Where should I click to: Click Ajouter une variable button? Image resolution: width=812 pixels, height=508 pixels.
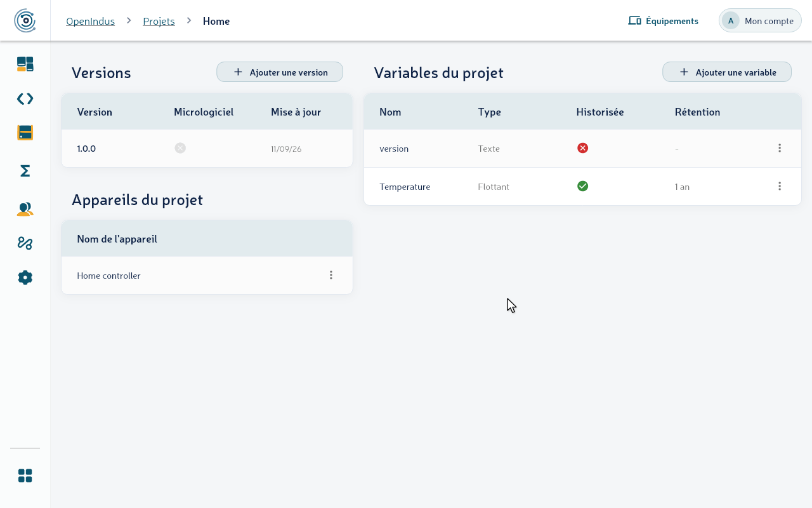pos(727,72)
